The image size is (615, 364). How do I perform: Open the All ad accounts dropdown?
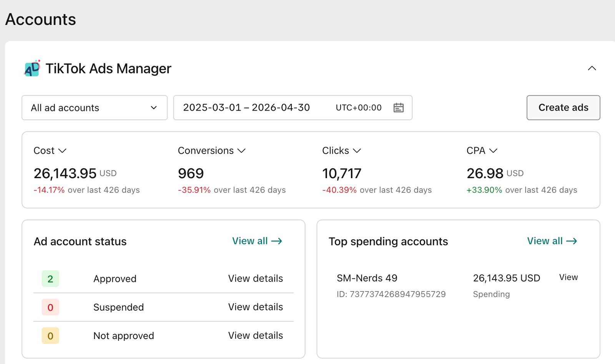point(95,108)
